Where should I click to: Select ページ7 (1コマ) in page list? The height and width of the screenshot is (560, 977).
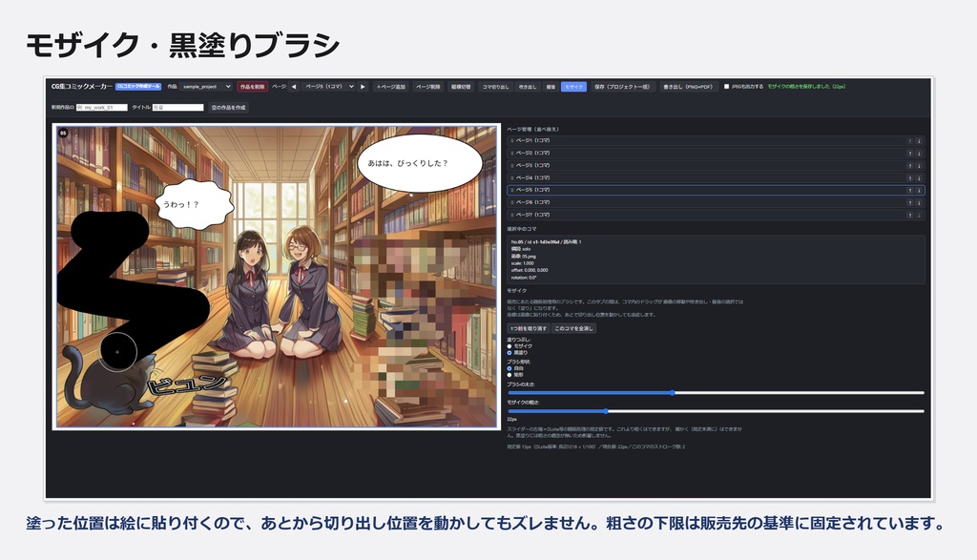(x=716, y=215)
